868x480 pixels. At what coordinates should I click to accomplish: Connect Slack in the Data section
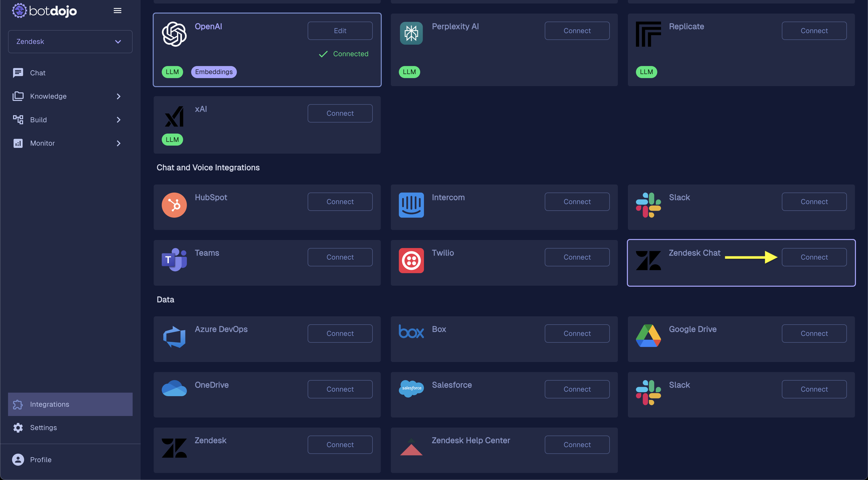(814, 389)
